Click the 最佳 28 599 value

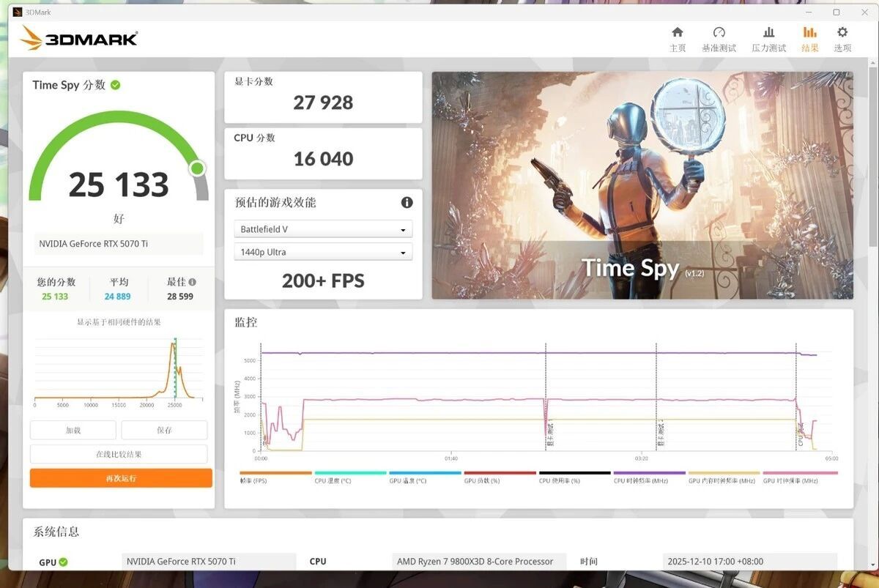[x=180, y=297]
